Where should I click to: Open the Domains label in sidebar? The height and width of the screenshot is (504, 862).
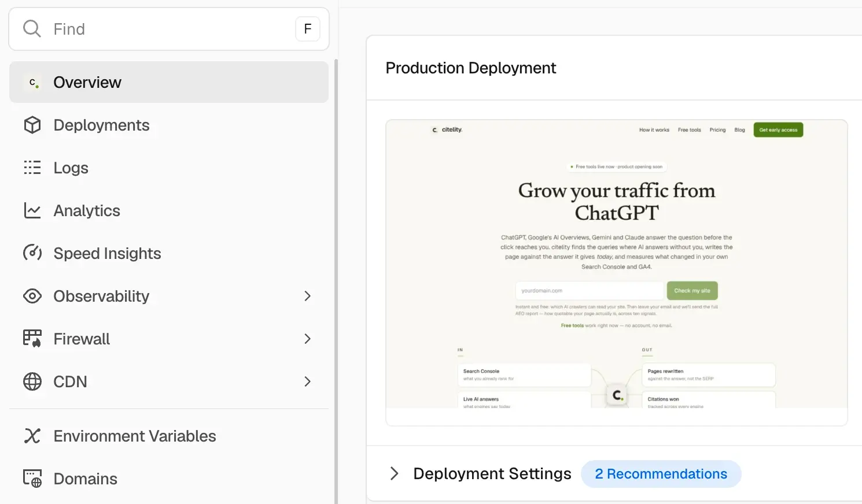[86, 479]
